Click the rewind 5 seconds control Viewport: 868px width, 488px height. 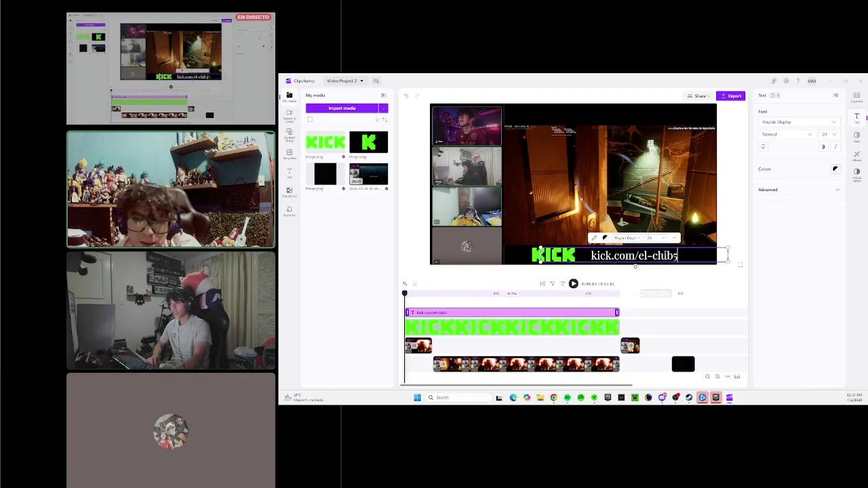553,284
